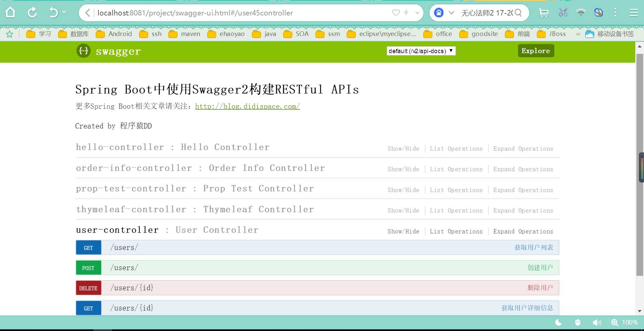The image size is (644, 331).
Task: Click the DELETE badge for /users/{id}
Action: pos(88,288)
